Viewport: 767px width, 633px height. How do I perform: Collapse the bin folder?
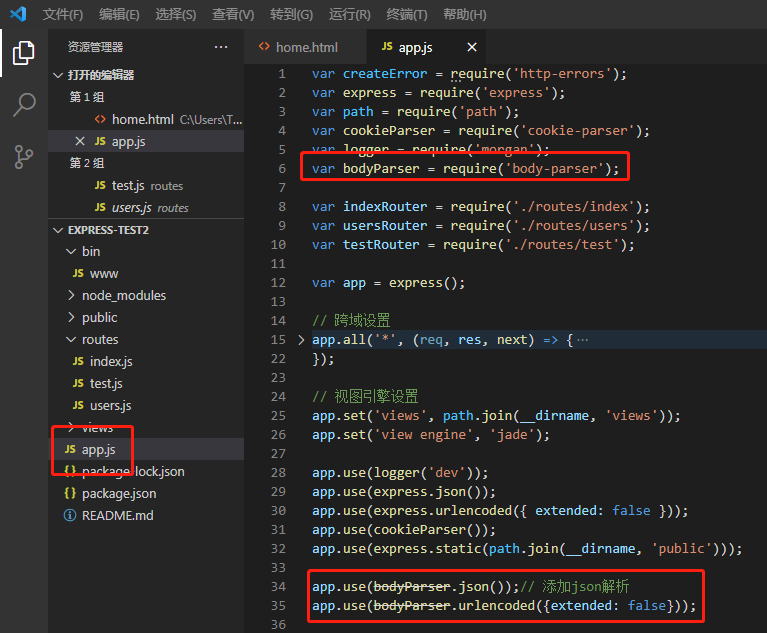tap(71, 251)
